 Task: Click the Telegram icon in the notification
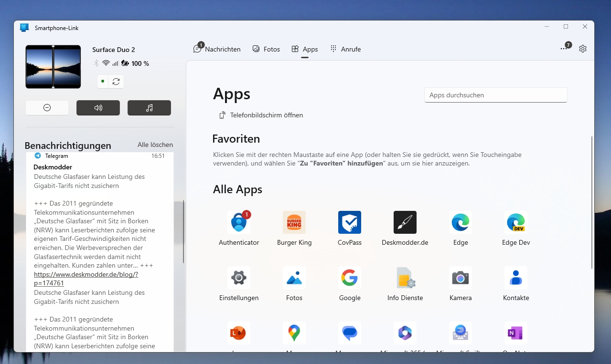[38, 156]
